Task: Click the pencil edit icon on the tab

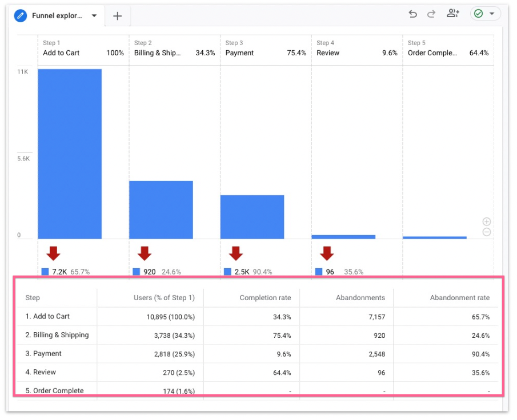Action: (21, 16)
